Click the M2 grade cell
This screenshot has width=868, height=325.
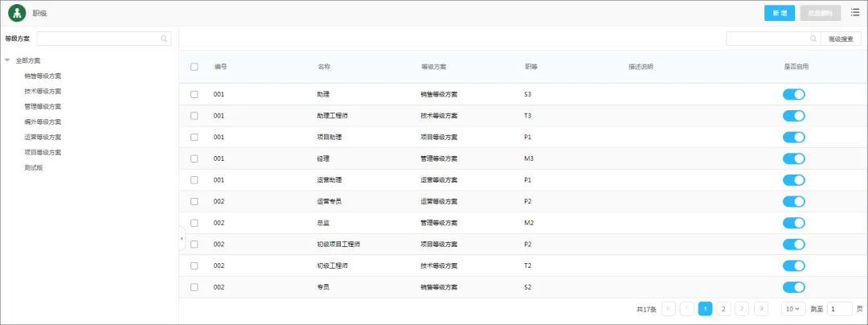coord(528,223)
